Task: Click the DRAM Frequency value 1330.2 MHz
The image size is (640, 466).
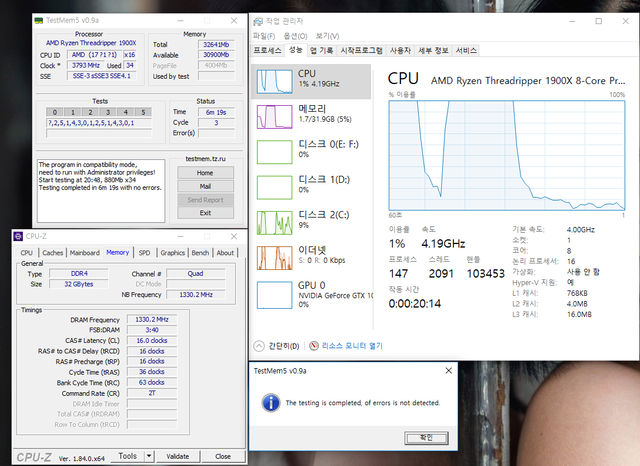Action: (x=152, y=320)
